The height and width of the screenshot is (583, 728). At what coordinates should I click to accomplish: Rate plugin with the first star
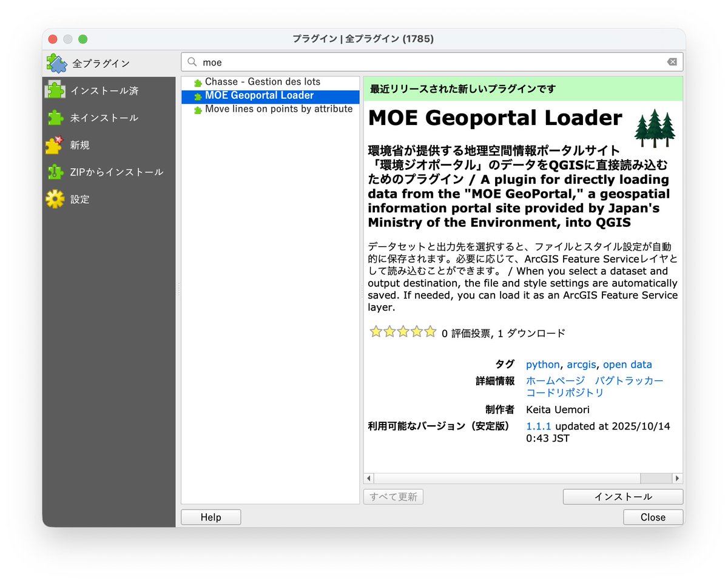click(376, 331)
